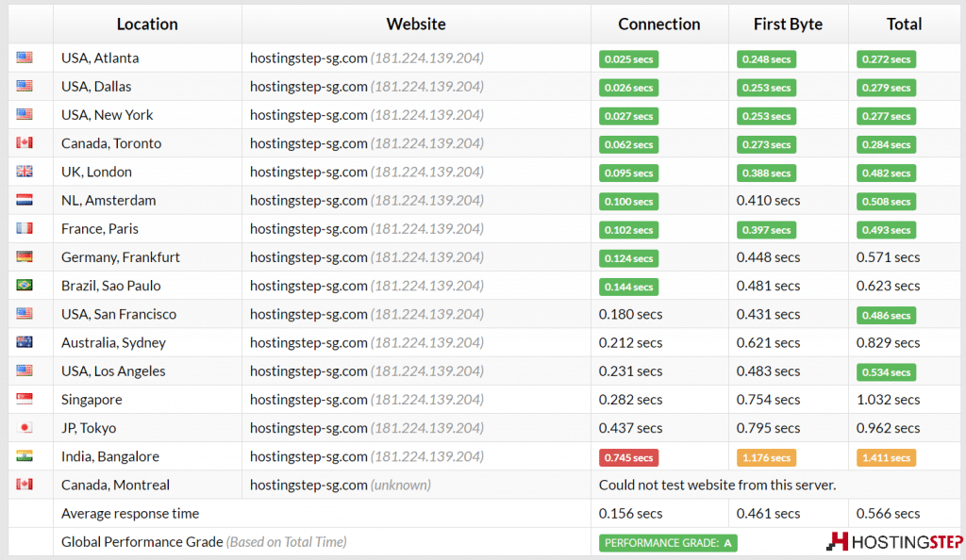The width and height of the screenshot is (966, 560).
Task: Click the hostingstep-sg.com (unknown) Montreal entry
Action: (340, 485)
